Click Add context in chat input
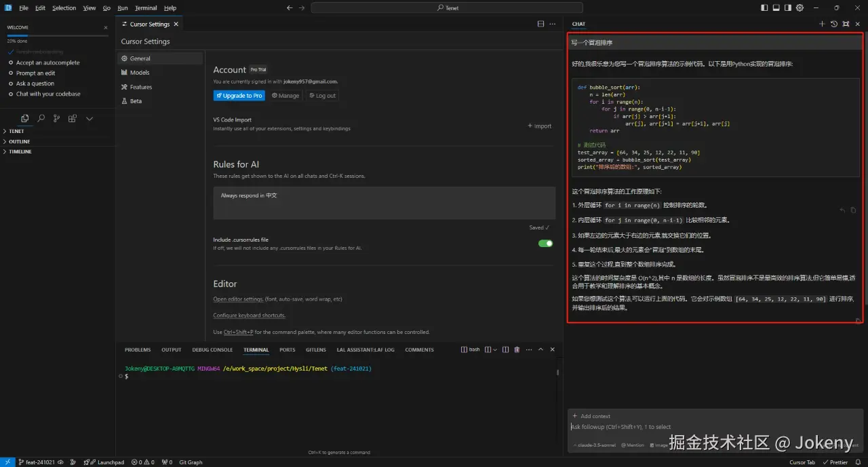The height and width of the screenshot is (467, 868). (591, 416)
